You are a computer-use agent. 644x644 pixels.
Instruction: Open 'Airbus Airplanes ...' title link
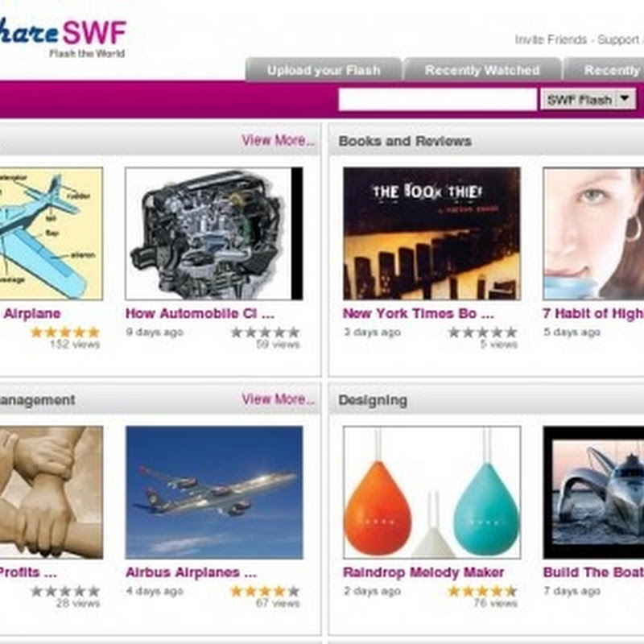(x=191, y=572)
